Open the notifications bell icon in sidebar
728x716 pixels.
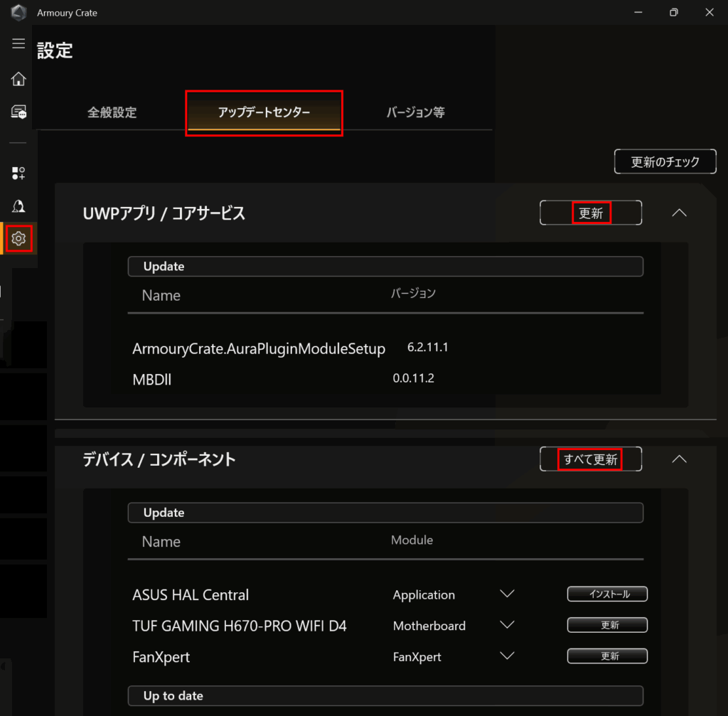(18, 206)
